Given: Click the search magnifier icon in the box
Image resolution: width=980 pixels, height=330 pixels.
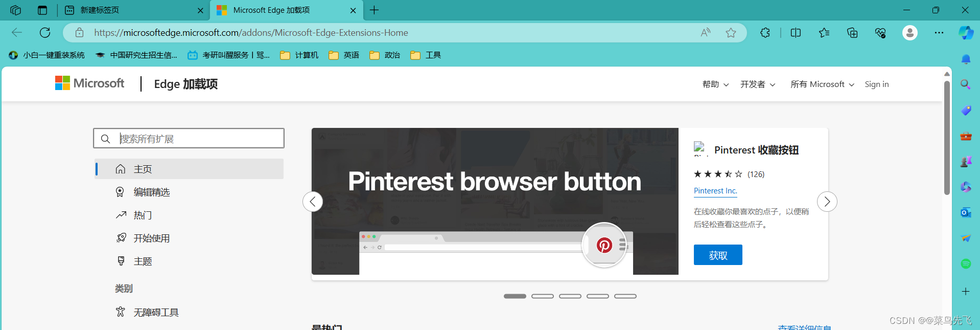Looking at the screenshot, I should point(105,139).
